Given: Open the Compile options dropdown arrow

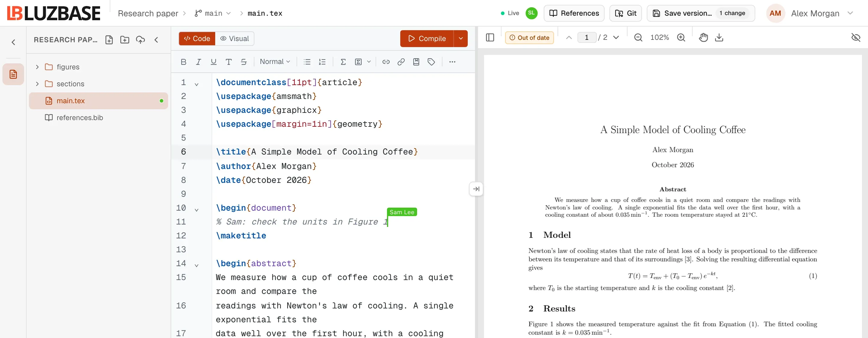Looking at the screenshot, I should point(461,38).
